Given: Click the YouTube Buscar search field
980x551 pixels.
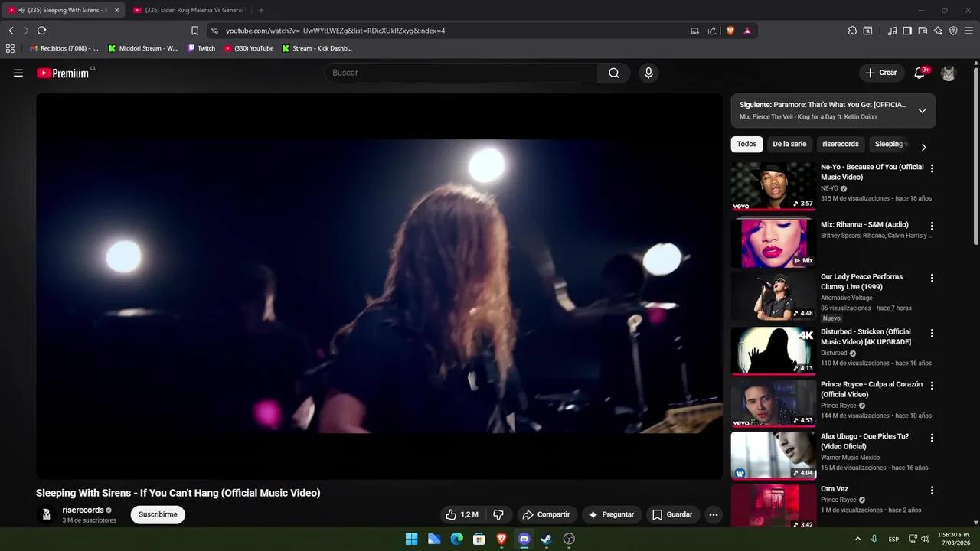Looking at the screenshot, I should coord(461,73).
